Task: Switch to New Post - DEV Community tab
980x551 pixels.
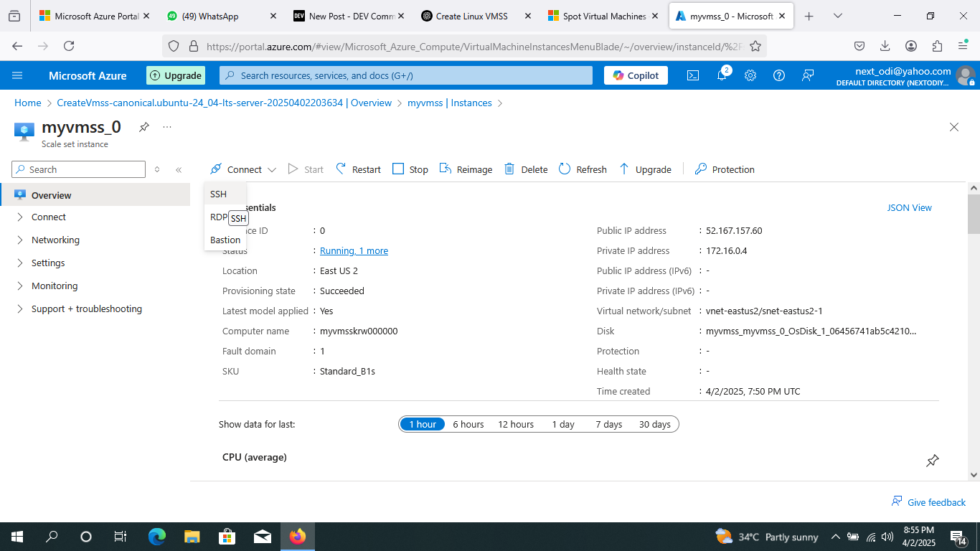Action: point(347,16)
